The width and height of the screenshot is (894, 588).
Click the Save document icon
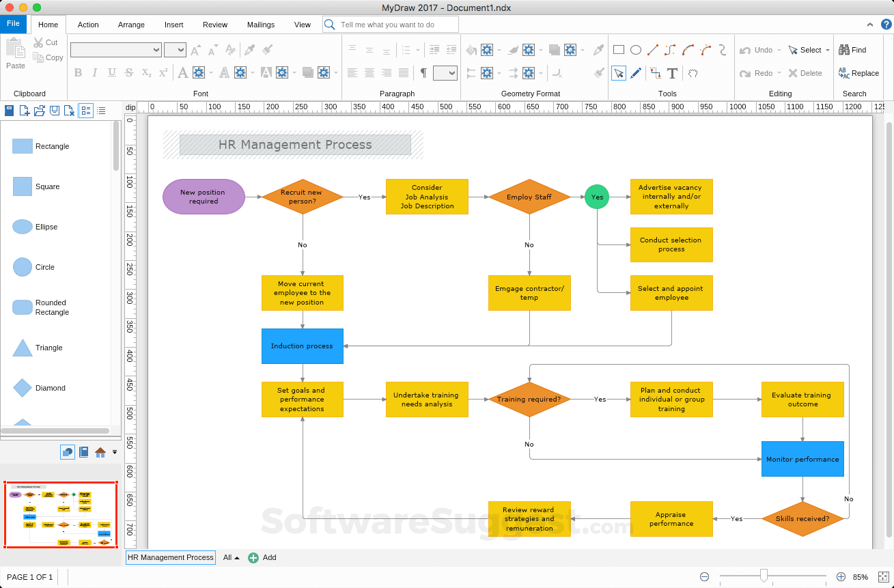[x=55, y=110]
